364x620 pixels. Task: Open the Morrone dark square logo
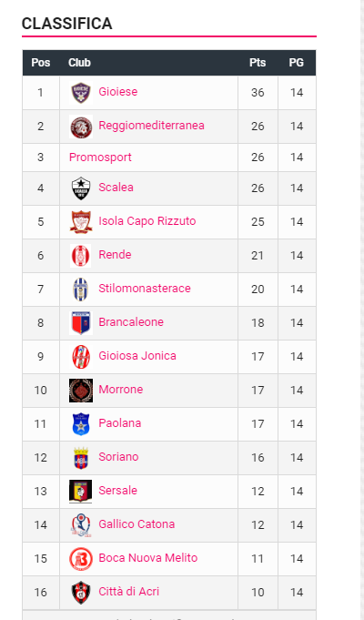[81, 391]
